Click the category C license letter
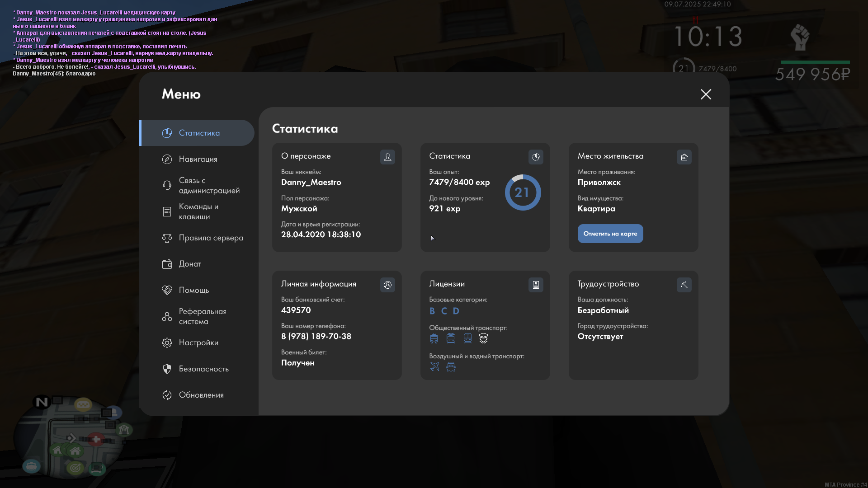The image size is (868, 488). tap(444, 311)
